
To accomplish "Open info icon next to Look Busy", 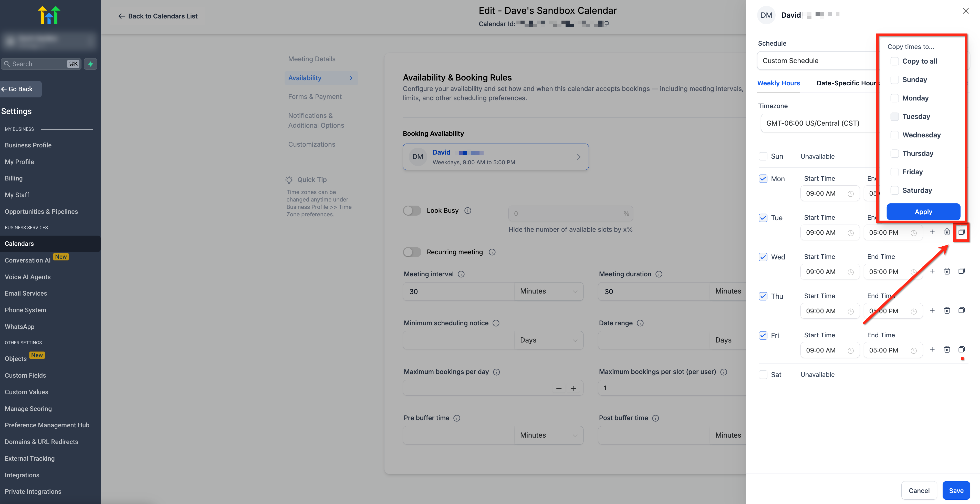I will (467, 210).
